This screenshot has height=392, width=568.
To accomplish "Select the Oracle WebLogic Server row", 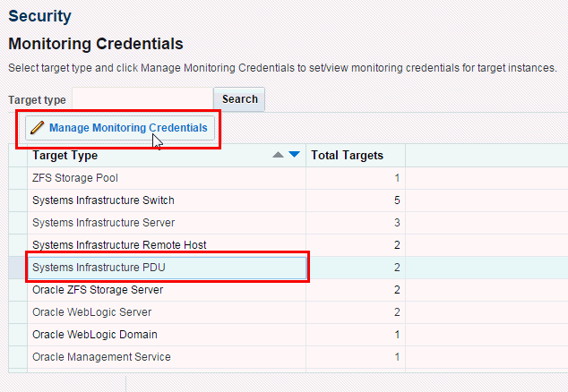I will pyautogui.click(x=91, y=312).
